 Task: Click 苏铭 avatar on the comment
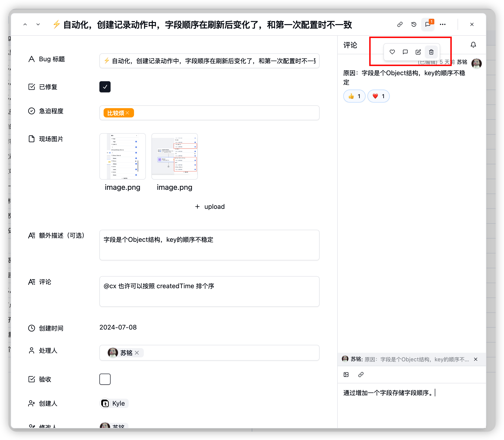[x=477, y=63]
